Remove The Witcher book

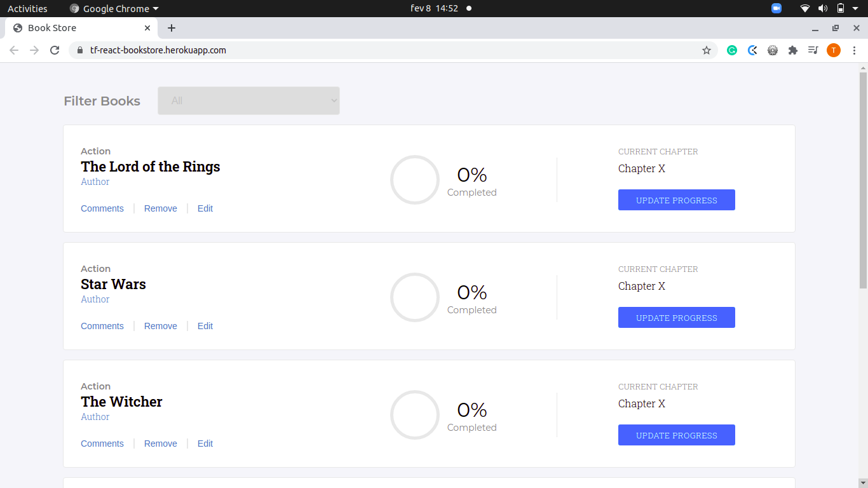click(161, 444)
